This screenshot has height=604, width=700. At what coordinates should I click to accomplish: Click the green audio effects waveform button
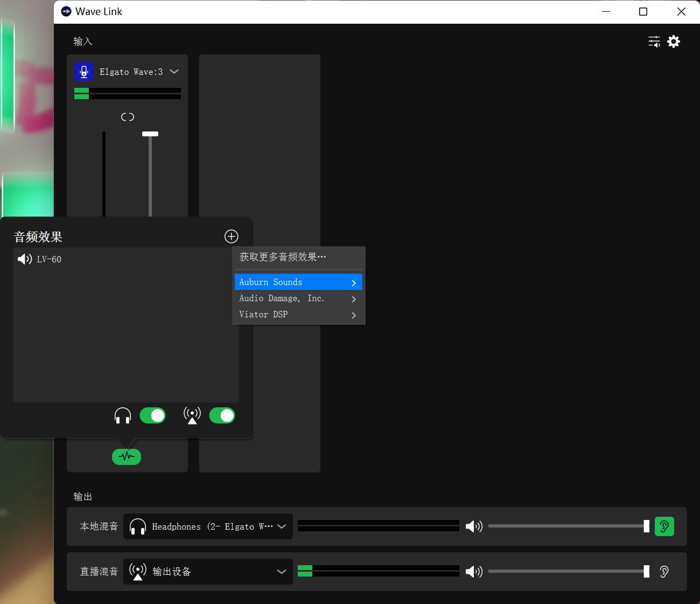point(127,457)
